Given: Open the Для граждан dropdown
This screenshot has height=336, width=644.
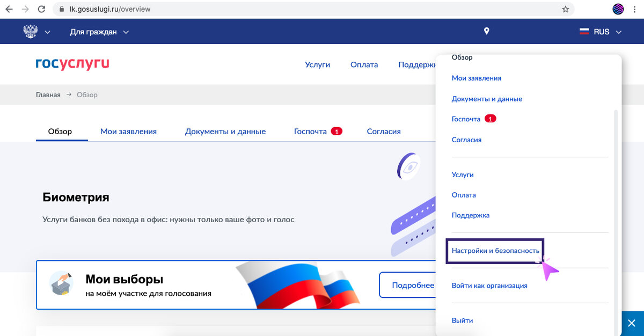Looking at the screenshot, I should click(99, 32).
